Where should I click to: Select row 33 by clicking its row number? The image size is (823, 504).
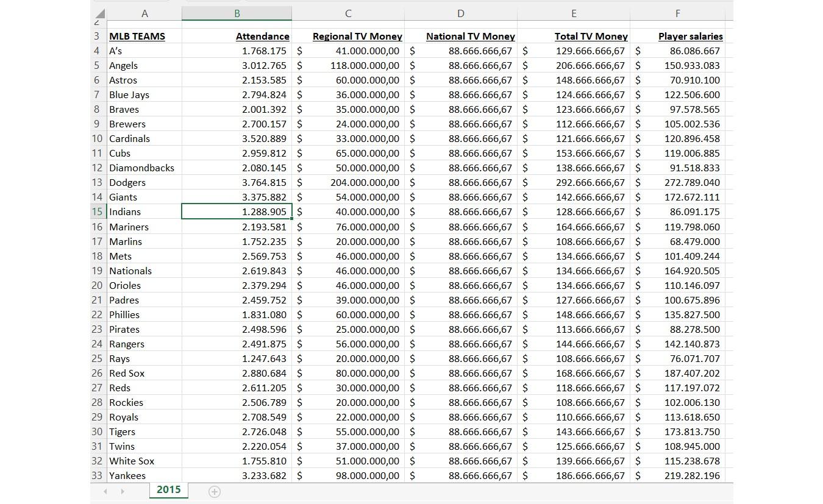click(x=96, y=475)
